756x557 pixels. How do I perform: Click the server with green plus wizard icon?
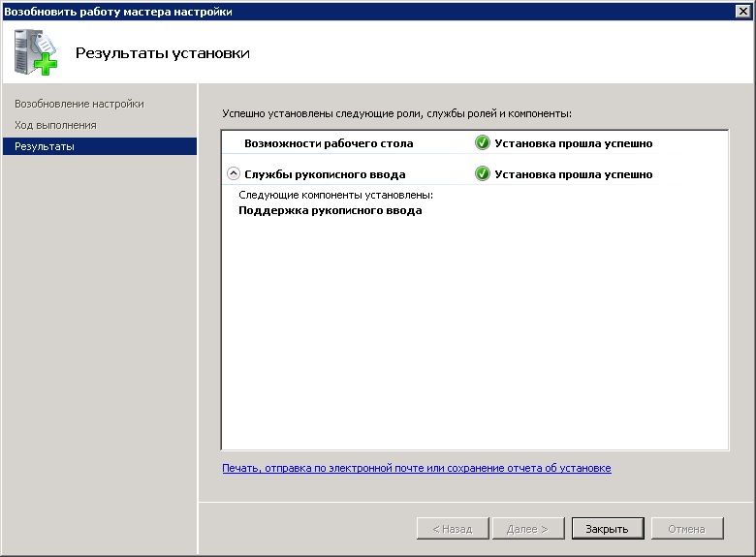coord(35,52)
